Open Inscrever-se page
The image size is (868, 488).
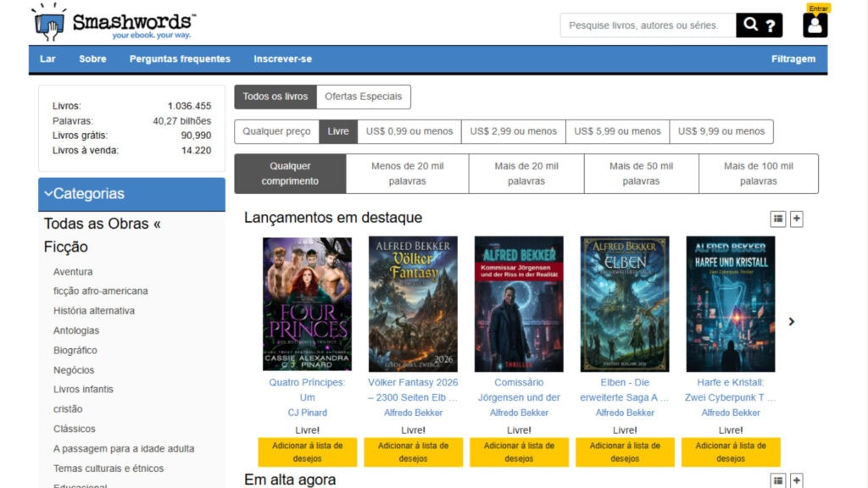point(282,58)
